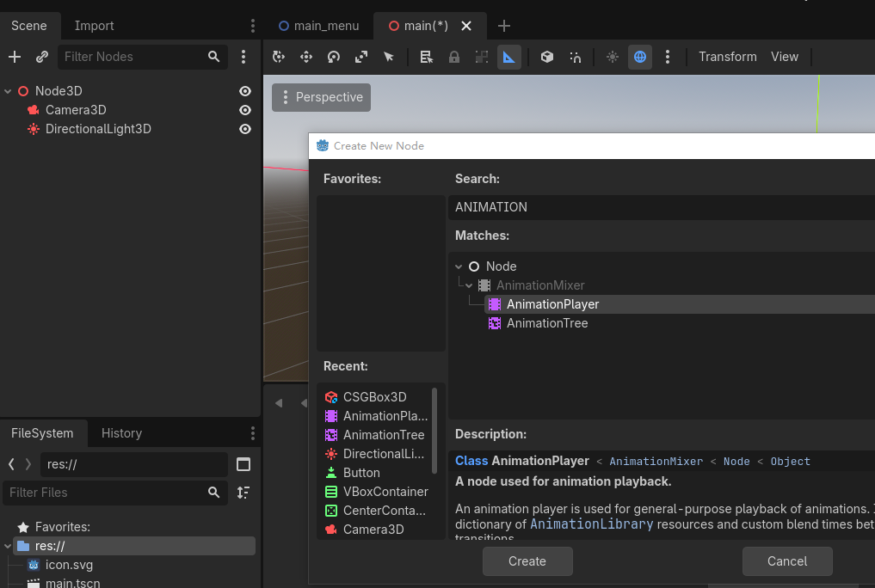Add a new scene tab
Image resolution: width=875 pixels, height=588 pixels.
(504, 26)
